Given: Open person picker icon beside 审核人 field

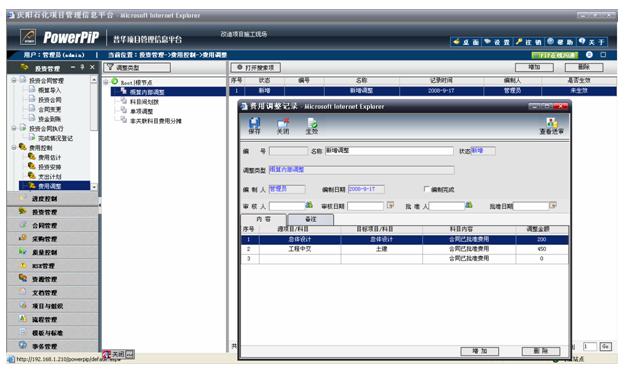Looking at the screenshot, I should pos(309,205).
